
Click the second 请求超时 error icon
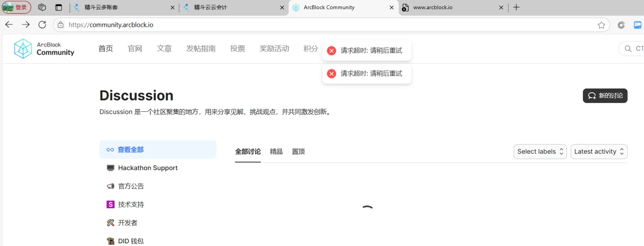click(332, 74)
